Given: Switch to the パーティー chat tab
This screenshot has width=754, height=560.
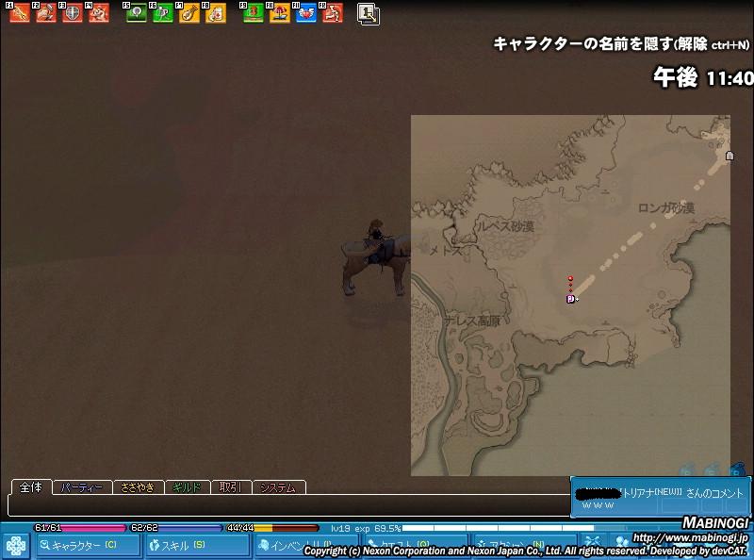Looking at the screenshot, I should point(83,487).
